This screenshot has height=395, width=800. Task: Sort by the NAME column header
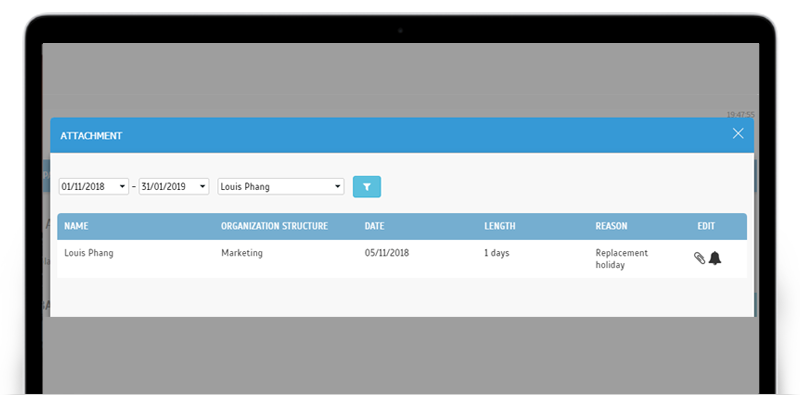[x=76, y=226]
